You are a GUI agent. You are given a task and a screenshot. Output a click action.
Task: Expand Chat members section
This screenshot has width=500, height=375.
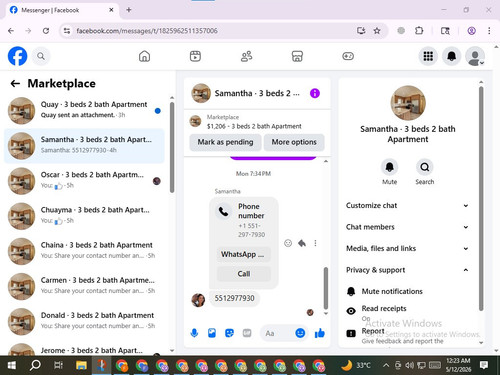click(407, 227)
